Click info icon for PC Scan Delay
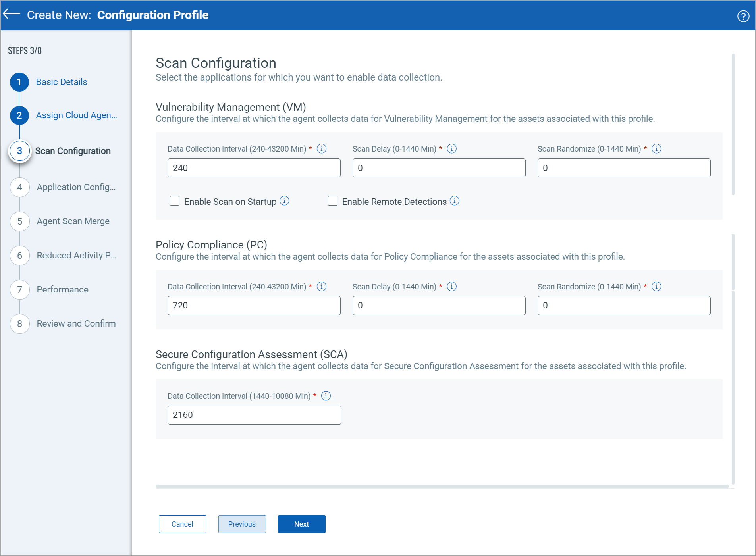The height and width of the screenshot is (556, 756). tap(452, 286)
